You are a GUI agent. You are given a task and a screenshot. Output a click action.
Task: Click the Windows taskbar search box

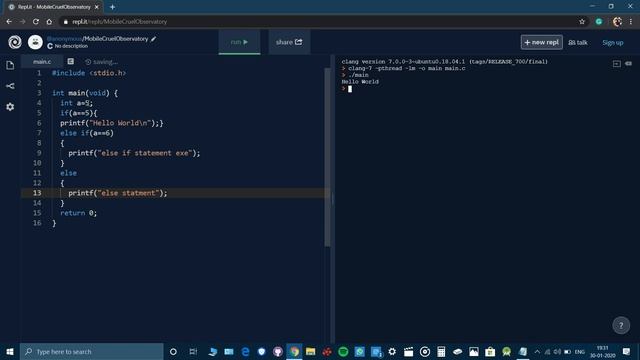[x=91, y=351]
